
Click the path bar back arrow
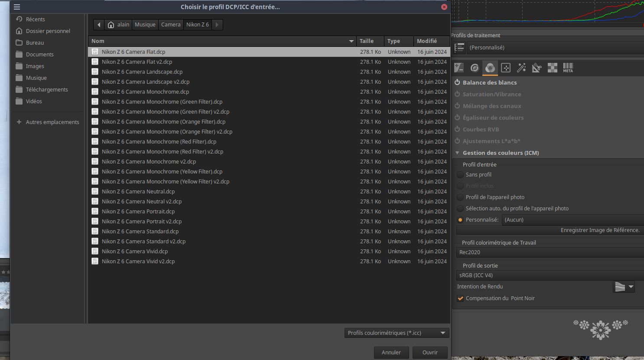click(99, 25)
